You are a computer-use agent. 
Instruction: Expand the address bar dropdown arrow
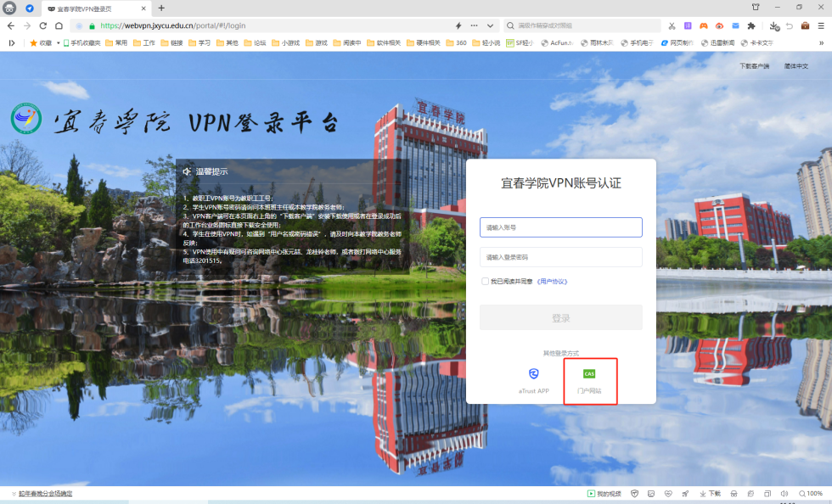488,25
